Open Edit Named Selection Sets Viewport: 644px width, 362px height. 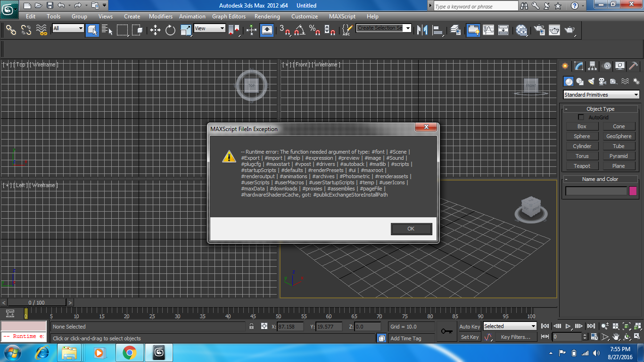click(347, 30)
